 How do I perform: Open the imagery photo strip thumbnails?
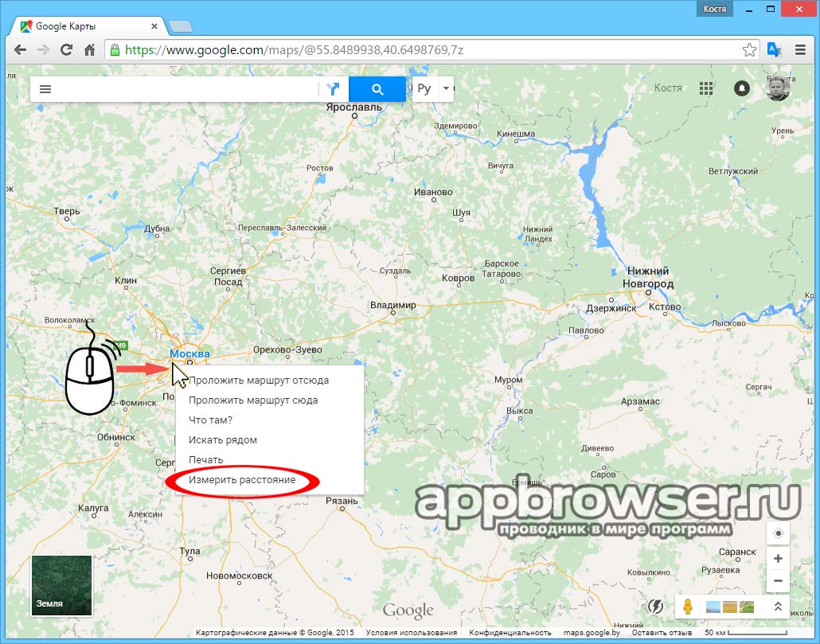pyautogui.click(x=729, y=607)
